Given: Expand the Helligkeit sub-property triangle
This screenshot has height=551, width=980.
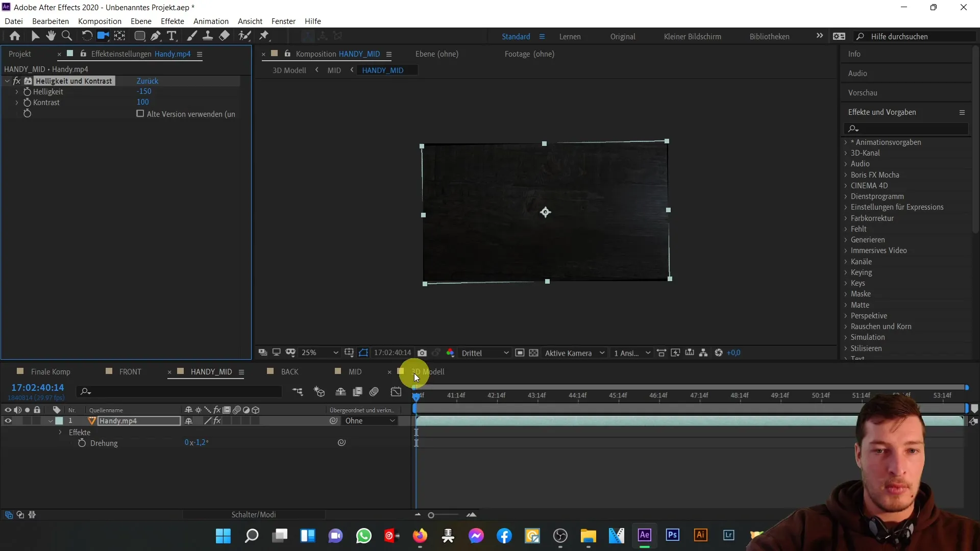Looking at the screenshot, I should 16,91.
